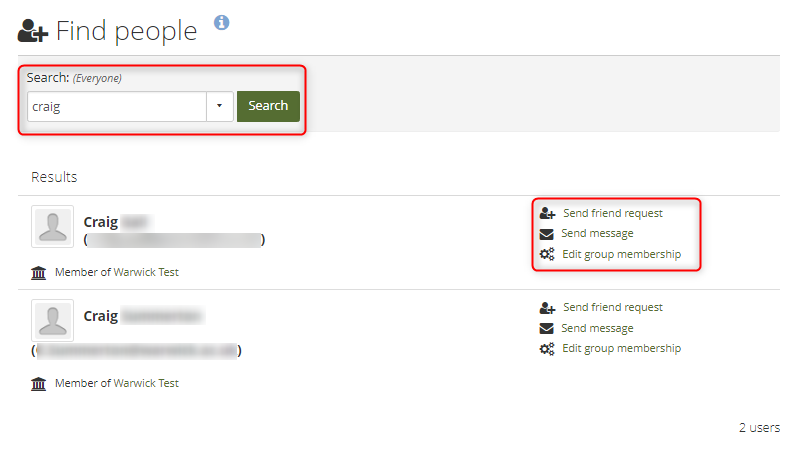Focus the search field containing 'craig'
The width and height of the screenshot is (794, 460).
[116, 106]
